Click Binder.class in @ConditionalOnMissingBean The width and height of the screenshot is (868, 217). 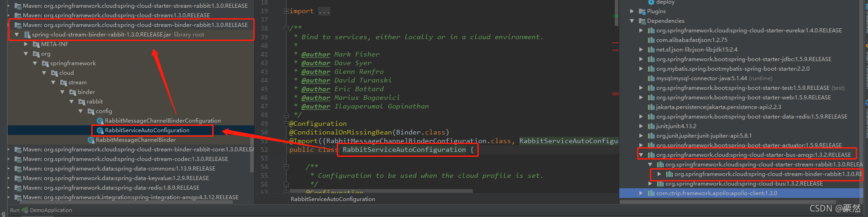[420, 132]
